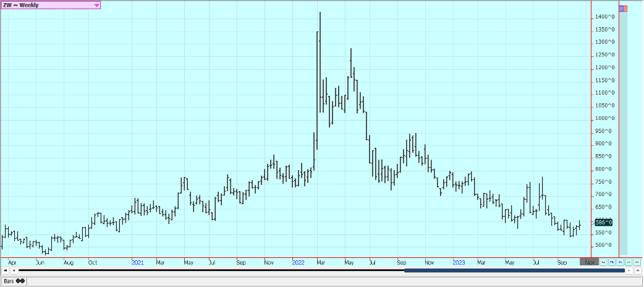Click the 2022 year label on time axis
The width and height of the screenshot is (644, 287).
pyautogui.click(x=299, y=262)
